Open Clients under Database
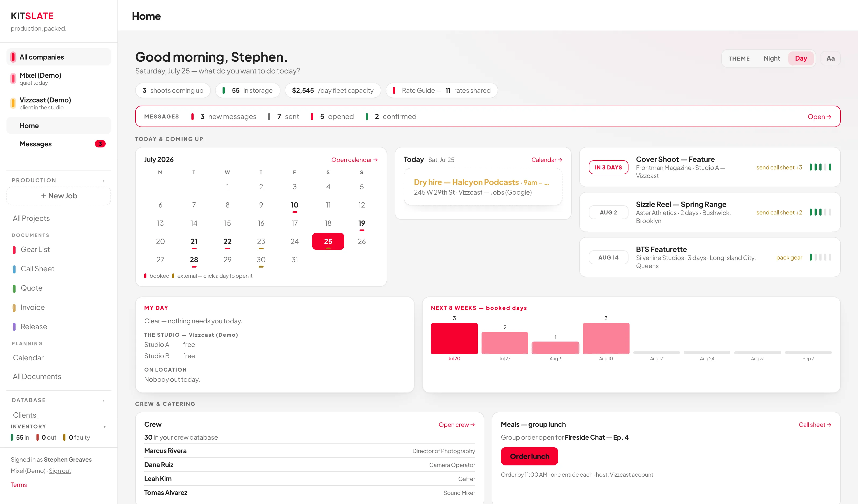This screenshot has width=858, height=504. pos(24,415)
